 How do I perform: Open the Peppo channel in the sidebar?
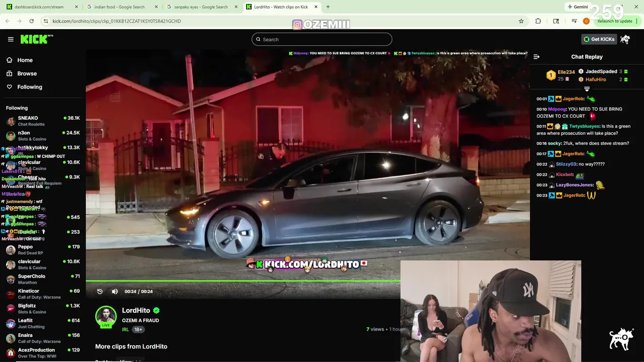point(43,250)
